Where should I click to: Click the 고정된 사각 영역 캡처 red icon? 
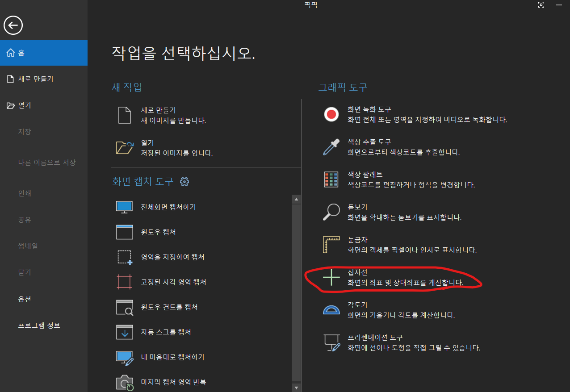[x=125, y=282]
